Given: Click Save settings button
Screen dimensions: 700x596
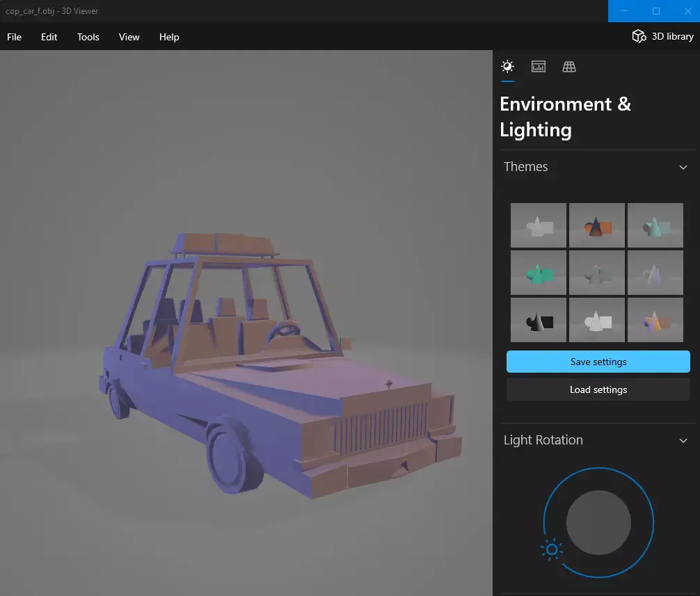Looking at the screenshot, I should click(598, 362).
